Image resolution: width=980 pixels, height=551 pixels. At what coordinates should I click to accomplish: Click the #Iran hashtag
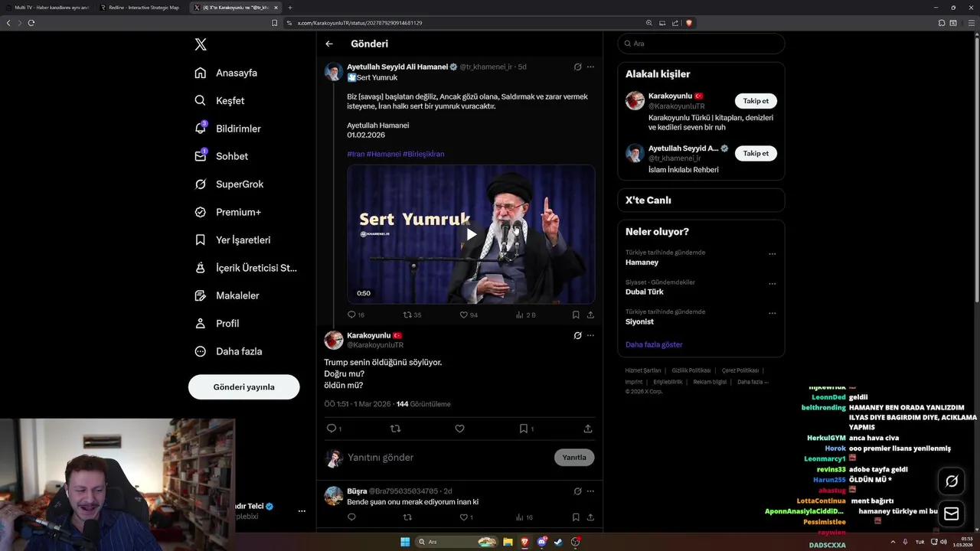click(x=355, y=154)
